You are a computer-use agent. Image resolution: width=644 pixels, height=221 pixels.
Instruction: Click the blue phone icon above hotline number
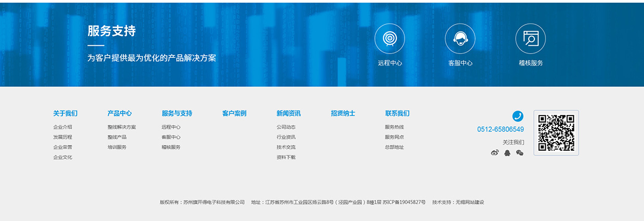tap(518, 116)
